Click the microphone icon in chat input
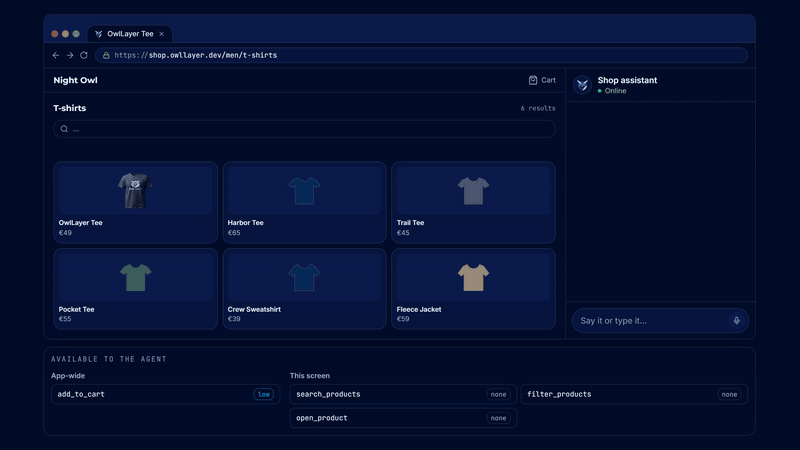This screenshot has height=450, width=800. pyautogui.click(x=736, y=320)
